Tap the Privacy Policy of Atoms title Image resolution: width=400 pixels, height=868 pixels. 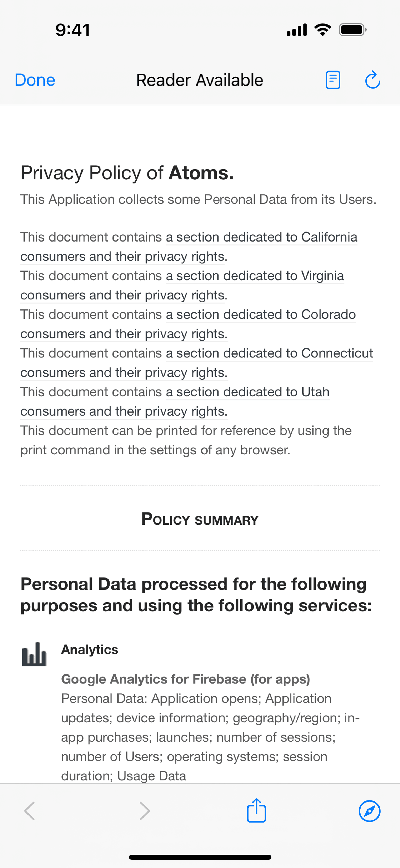point(127,173)
